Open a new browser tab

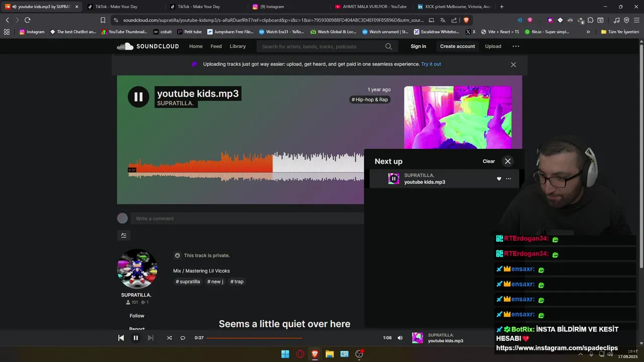pos(502,7)
